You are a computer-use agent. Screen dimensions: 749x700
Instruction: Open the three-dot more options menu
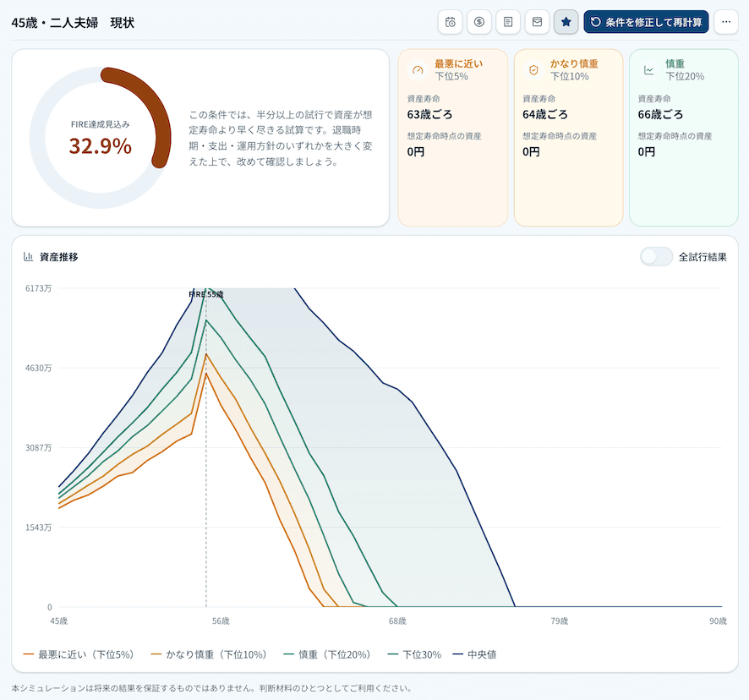coord(726,22)
